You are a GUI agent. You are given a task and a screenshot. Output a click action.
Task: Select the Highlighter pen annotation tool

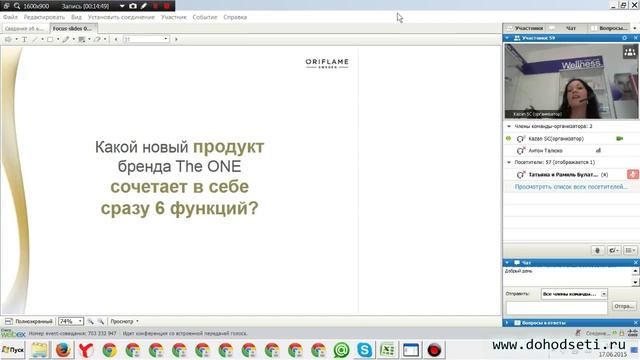66,40
